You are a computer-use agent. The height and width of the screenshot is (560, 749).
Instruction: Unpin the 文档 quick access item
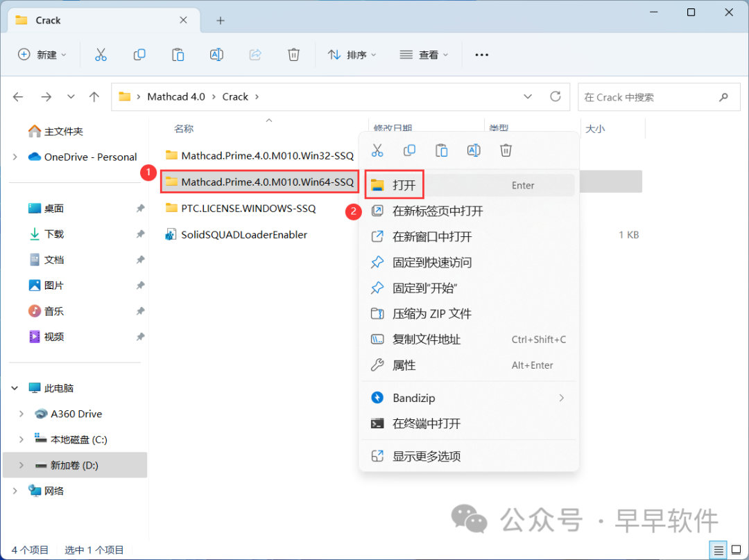(140, 260)
